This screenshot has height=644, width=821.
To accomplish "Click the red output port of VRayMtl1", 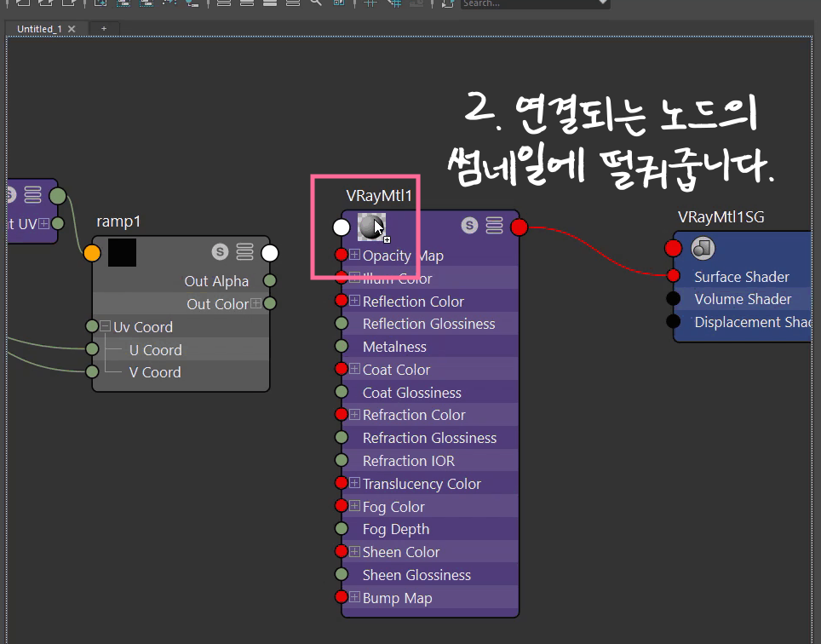I will tap(519, 227).
